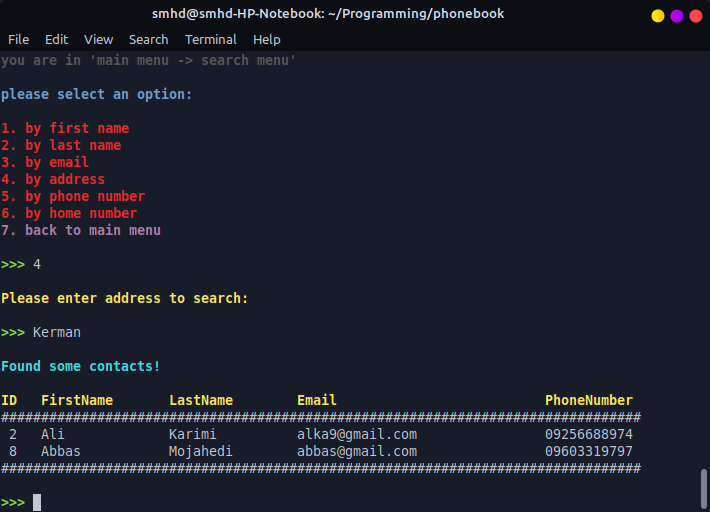710x512 pixels.
Task: Open the Terminal menu
Action: [x=211, y=40]
